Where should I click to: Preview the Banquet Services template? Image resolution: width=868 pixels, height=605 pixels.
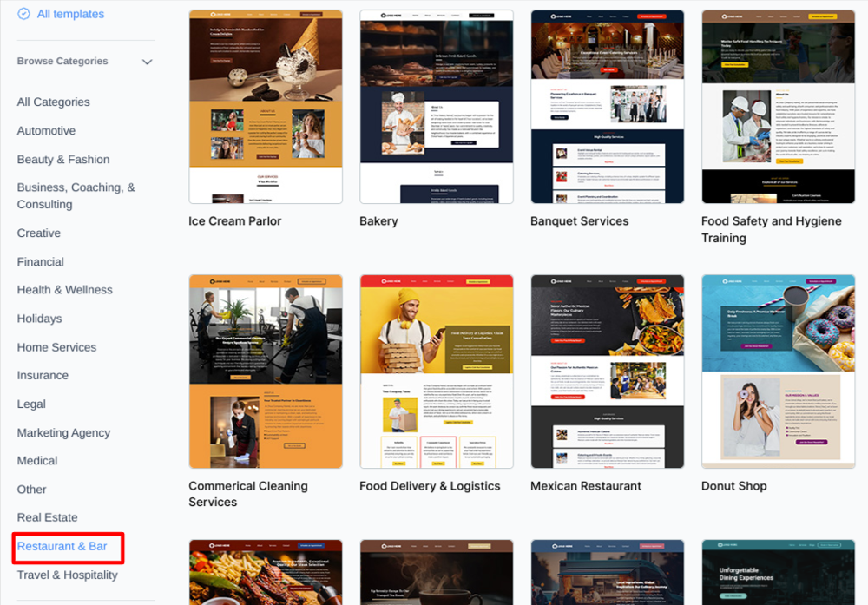coord(608,107)
